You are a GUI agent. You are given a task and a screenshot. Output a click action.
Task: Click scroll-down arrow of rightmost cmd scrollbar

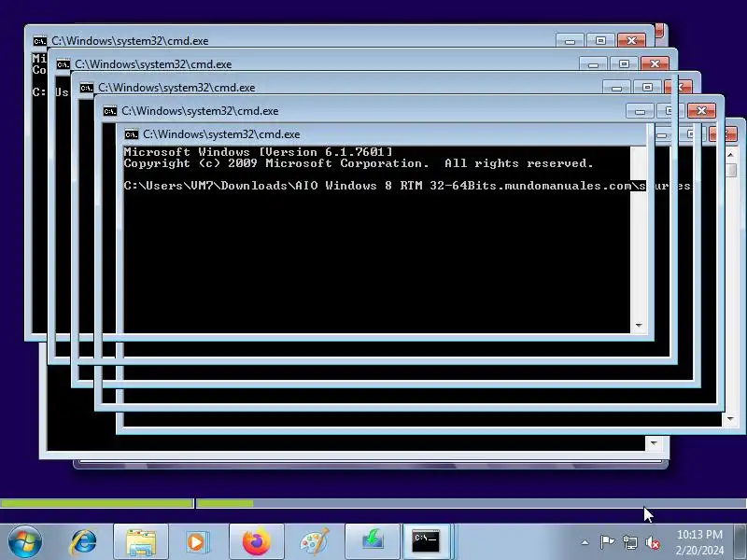point(731,418)
